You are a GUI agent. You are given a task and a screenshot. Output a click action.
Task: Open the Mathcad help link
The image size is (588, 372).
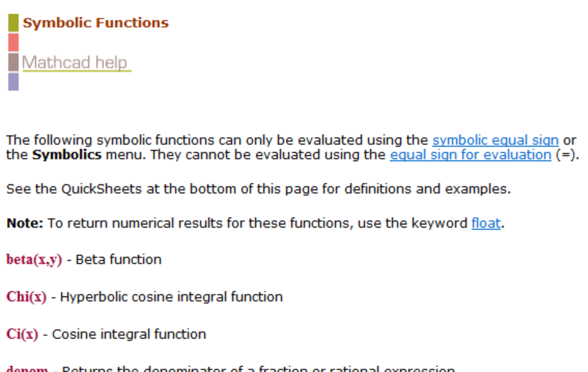point(75,63)
